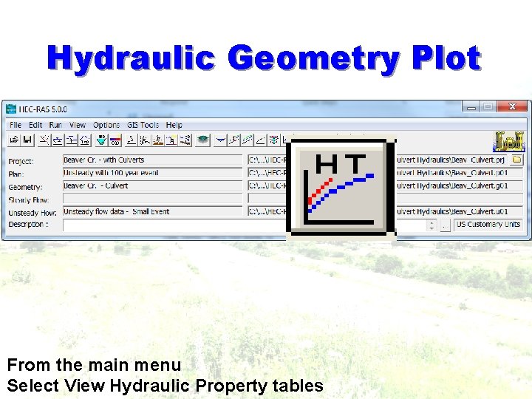This screenshot has height=399, width=532.
Task: Launch Sediment Transport Analysis icon
Action: pos(158,140)
